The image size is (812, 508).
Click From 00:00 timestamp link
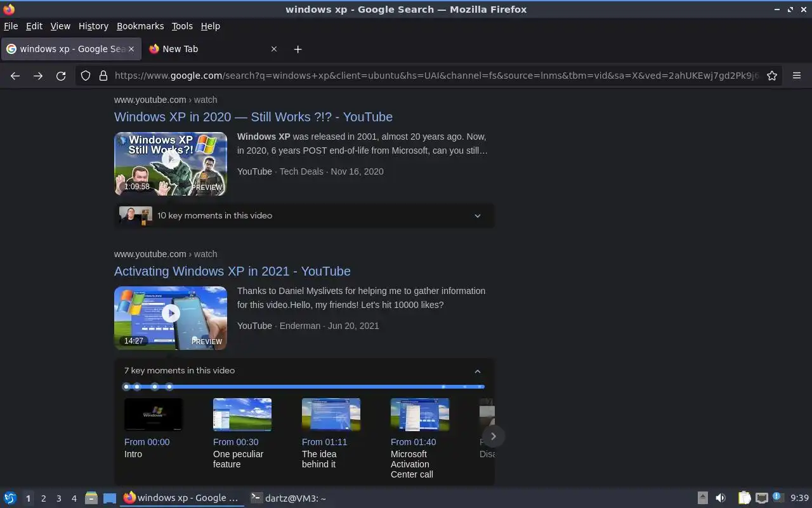tap(147, 442)
